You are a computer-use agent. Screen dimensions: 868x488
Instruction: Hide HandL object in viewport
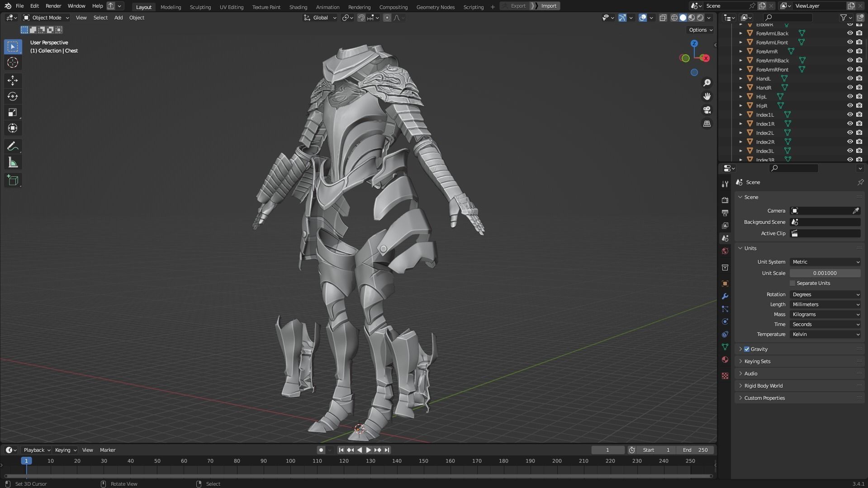tap(850, 78)
